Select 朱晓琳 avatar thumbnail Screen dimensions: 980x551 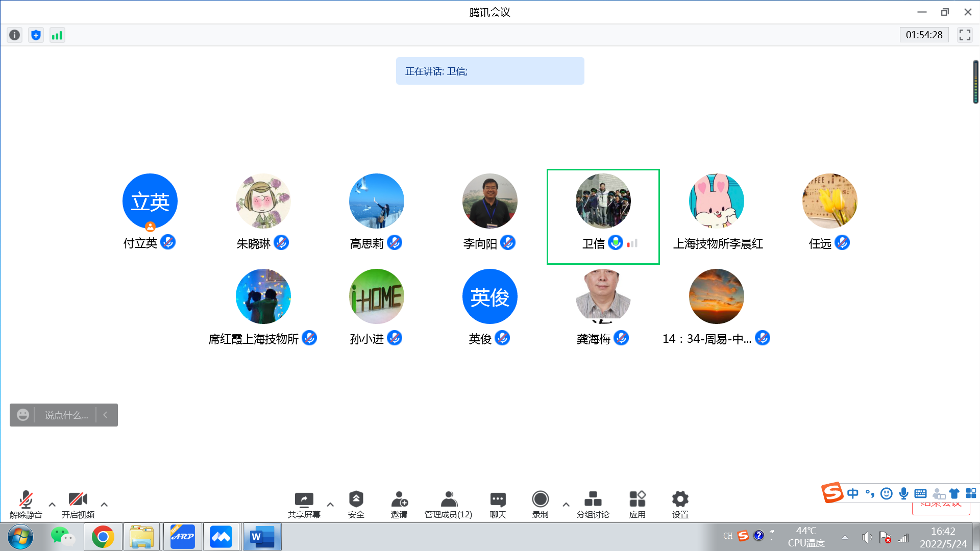pos(263,201)
